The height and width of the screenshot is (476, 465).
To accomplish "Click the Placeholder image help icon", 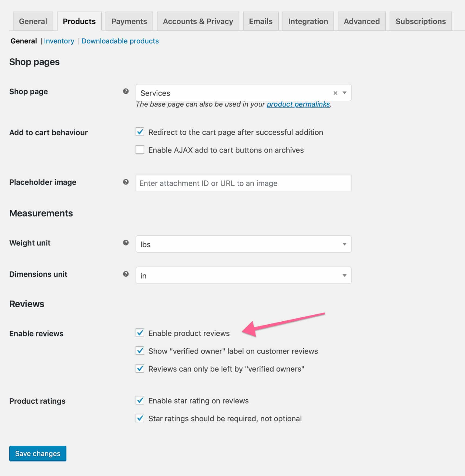I will tap(126, 182).
